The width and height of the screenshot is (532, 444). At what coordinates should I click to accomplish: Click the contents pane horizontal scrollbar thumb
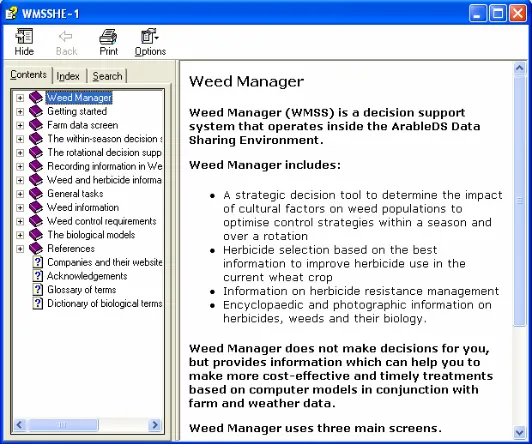pos(62,425)
